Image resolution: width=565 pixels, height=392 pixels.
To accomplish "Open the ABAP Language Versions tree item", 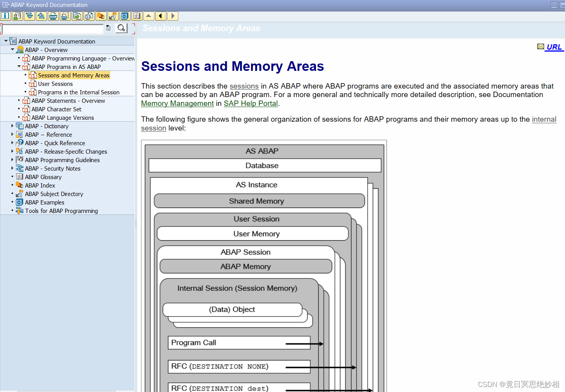I will (x=63, y=118).
